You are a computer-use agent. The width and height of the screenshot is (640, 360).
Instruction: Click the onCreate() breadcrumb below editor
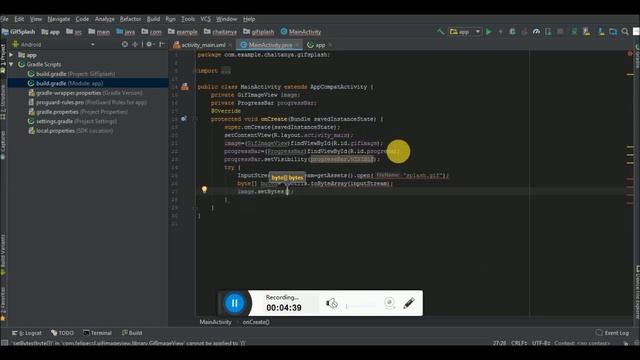pos(256,322)
